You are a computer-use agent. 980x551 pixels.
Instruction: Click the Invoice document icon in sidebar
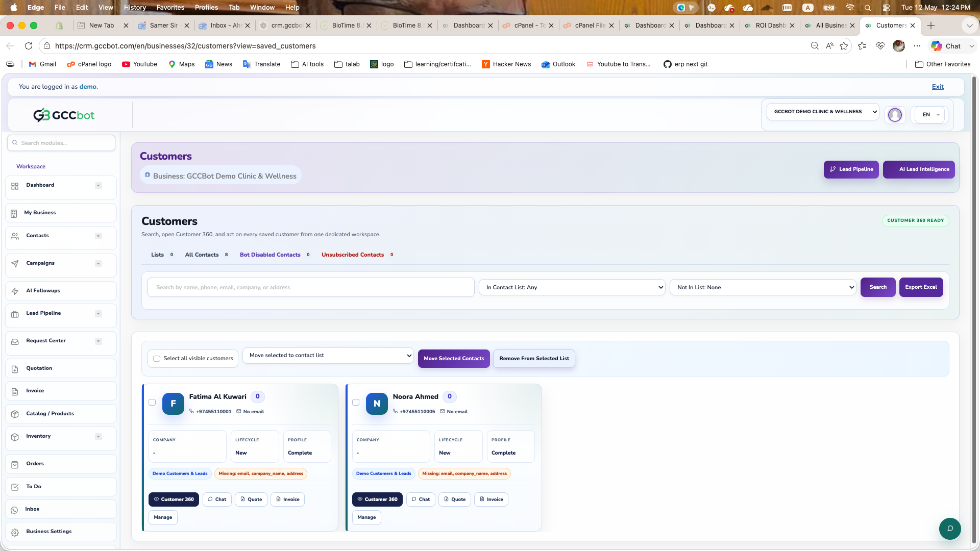(15, 391)
